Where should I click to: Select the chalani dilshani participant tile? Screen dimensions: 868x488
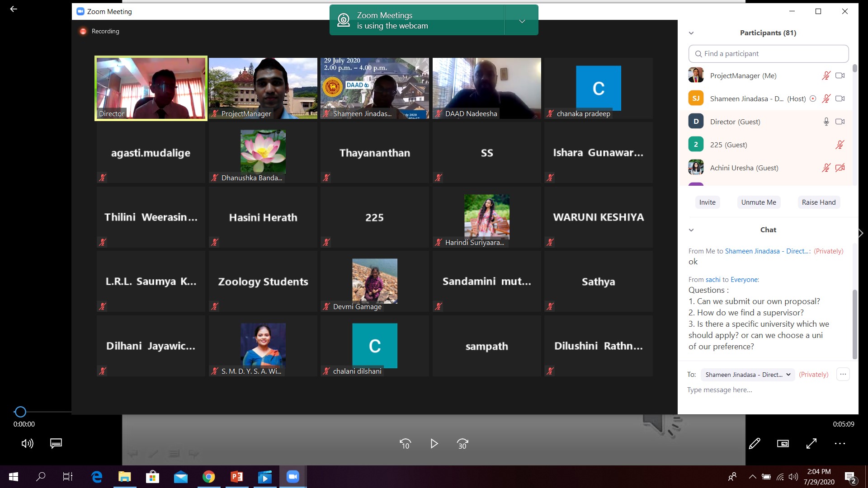tap(375, 346)
